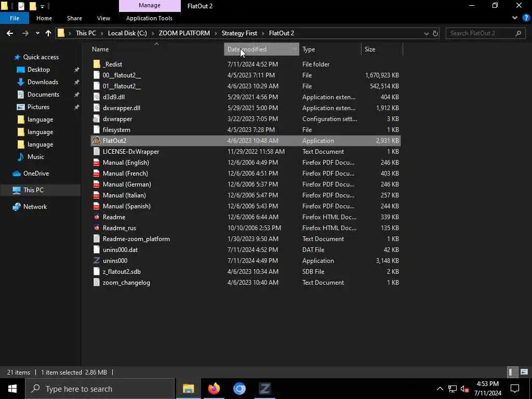Open the Explorer Help question mark
Image resolution: width=532 pixels, height=399 pixels.
pyautogui.click(x=526, y=18)
